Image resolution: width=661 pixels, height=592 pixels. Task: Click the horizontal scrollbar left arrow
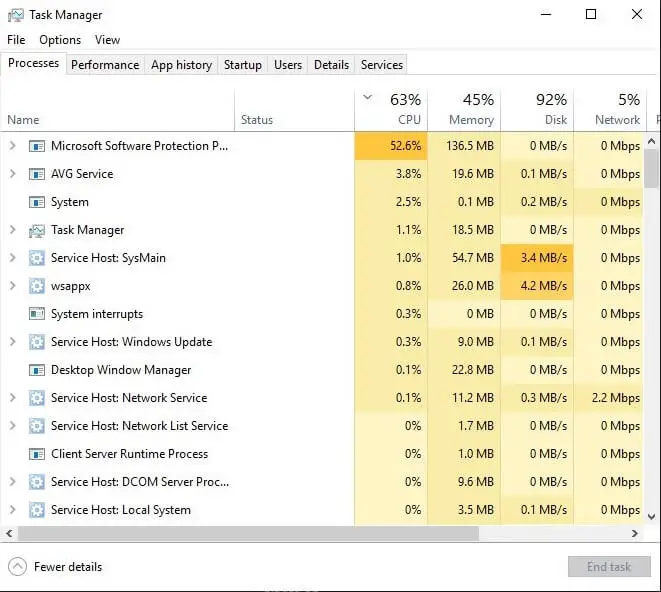9,534
